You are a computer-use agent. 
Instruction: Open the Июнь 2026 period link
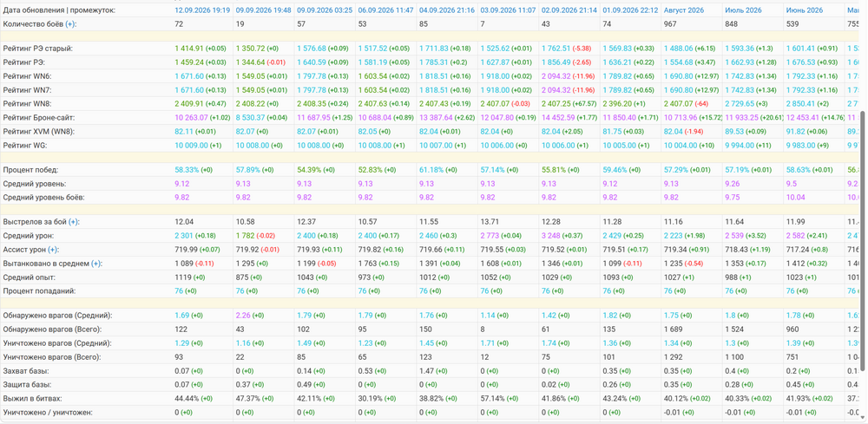coord(805,10)
